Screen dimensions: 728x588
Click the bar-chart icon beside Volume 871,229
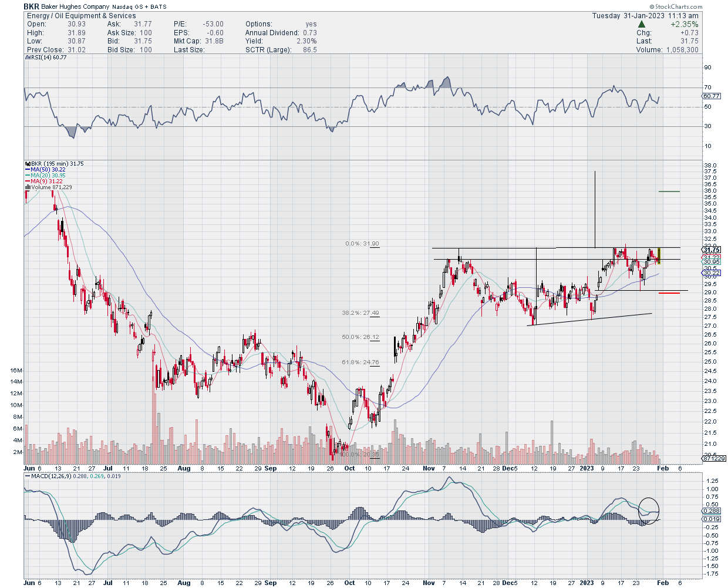pos(26,187)
